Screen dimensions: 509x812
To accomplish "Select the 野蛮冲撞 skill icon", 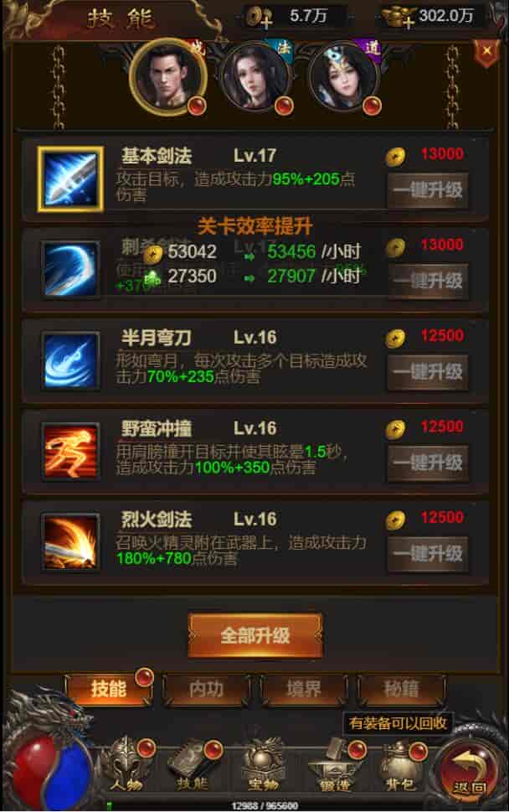I will coord(70,452).
